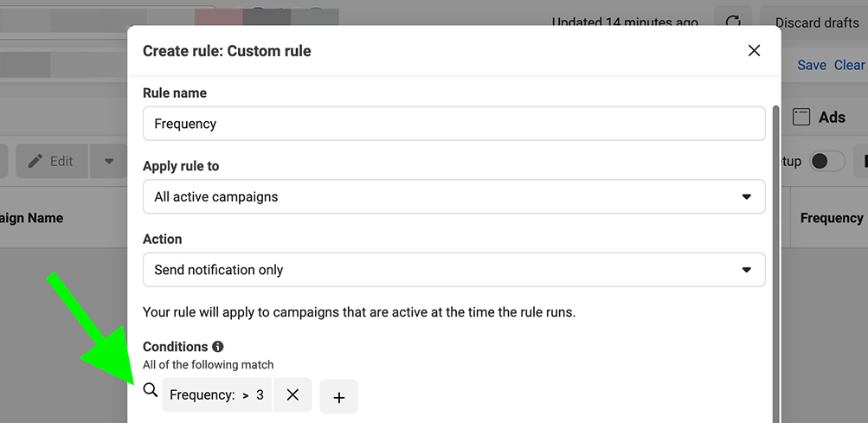Click the Edit button with pencil
Viewport: 868px width, 423px height.
point(50,162)
